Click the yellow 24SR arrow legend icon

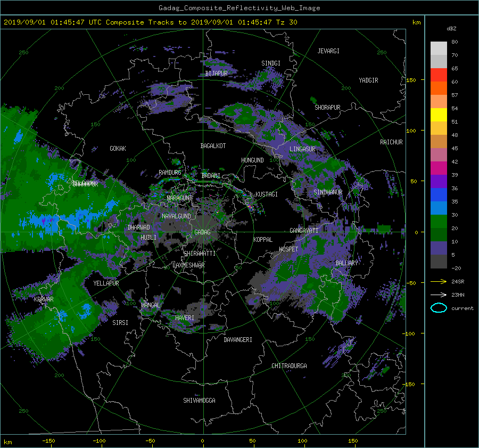[439, 282]
